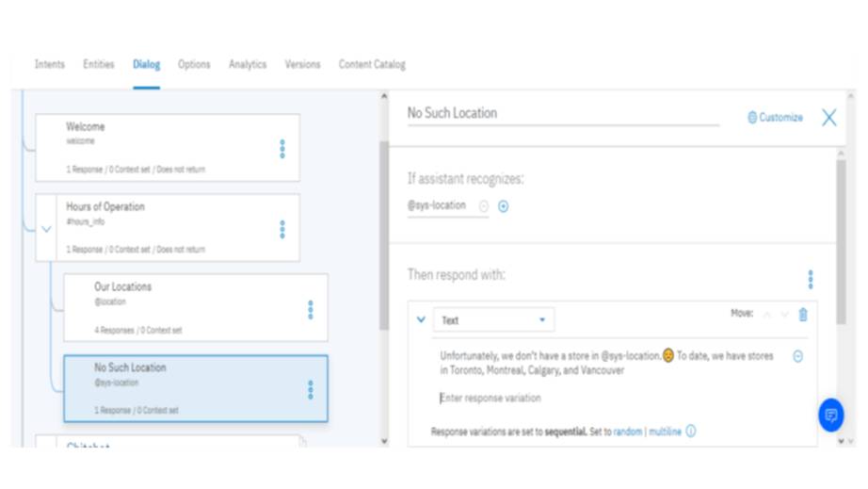The height and width of the screenshot is (489, 868).
Task: Click the response section three-dot menu
Action: 810,279
